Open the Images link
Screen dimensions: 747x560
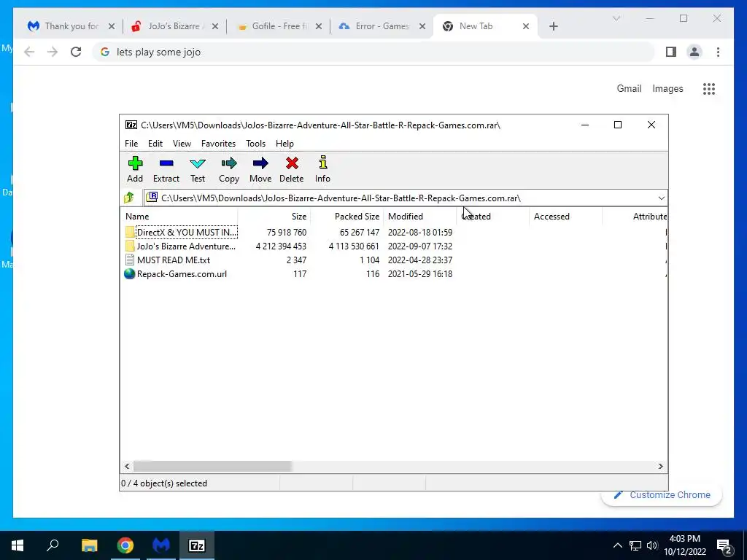click(667, 88)
